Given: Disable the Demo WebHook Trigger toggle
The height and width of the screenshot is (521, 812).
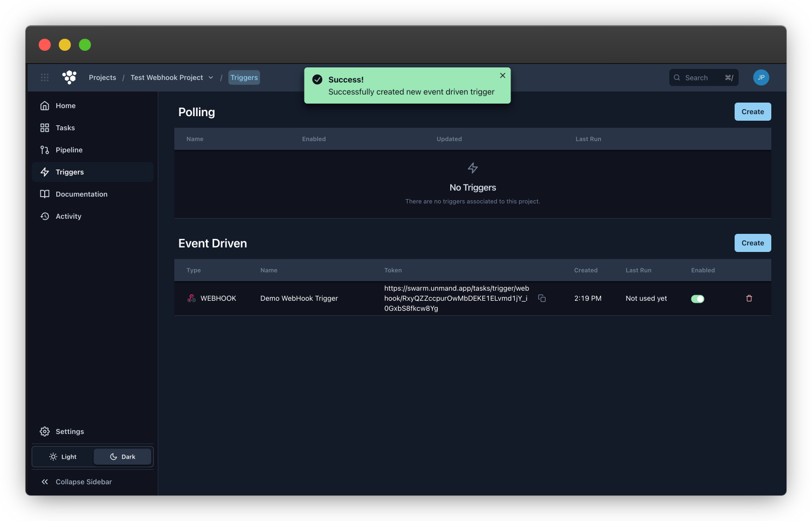Looking at the screenshot, I should [x=697, y=299].
